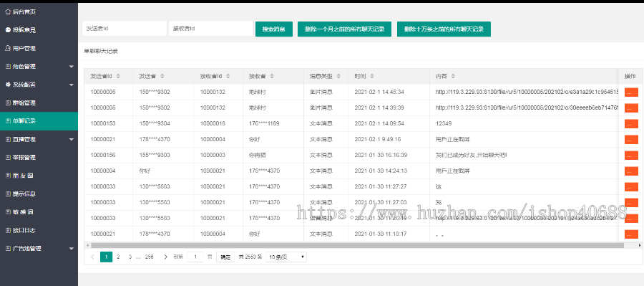The image size is (644, 286).
Task: Click orange action button for 11:27:27 row
Action: click(x=631, y=187)
